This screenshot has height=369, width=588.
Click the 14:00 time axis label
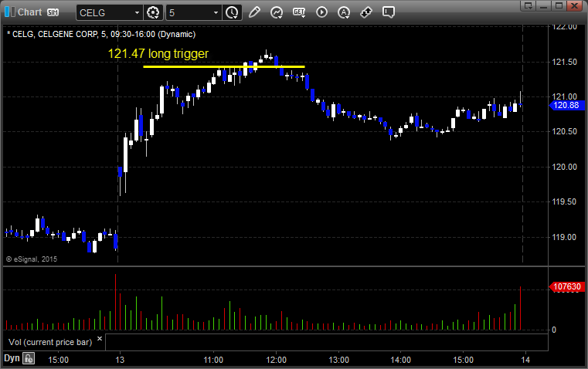click(x=401, y=360)
